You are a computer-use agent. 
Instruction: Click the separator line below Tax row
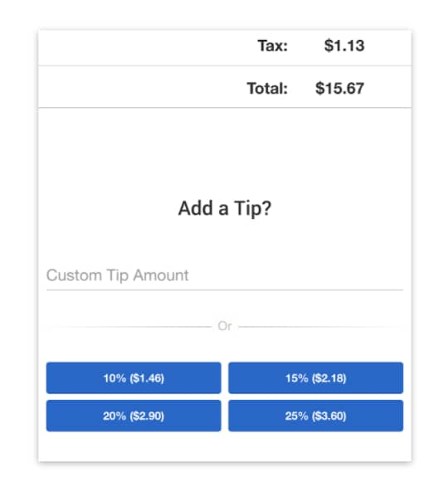point(225,66)
